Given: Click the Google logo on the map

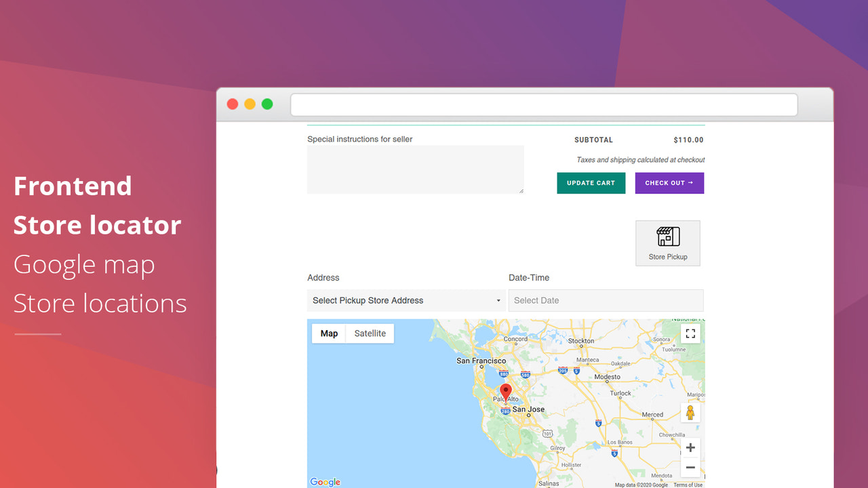Looking at the screenshot, I should click(x=324, y=482).
